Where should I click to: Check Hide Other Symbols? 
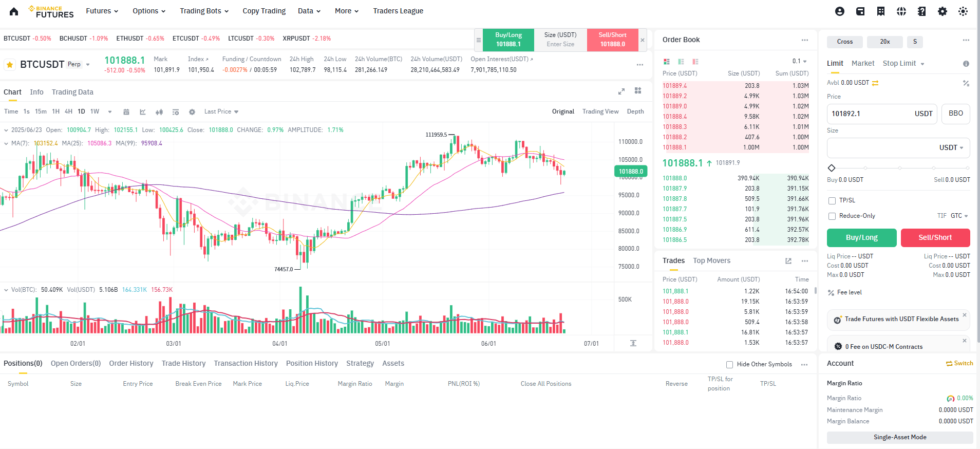(x=729, y=365)
